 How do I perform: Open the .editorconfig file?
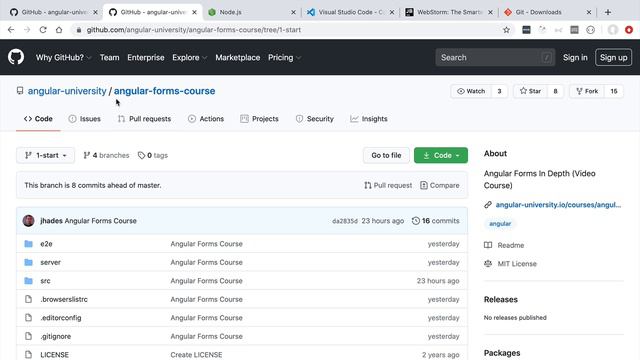click(60, 318)
